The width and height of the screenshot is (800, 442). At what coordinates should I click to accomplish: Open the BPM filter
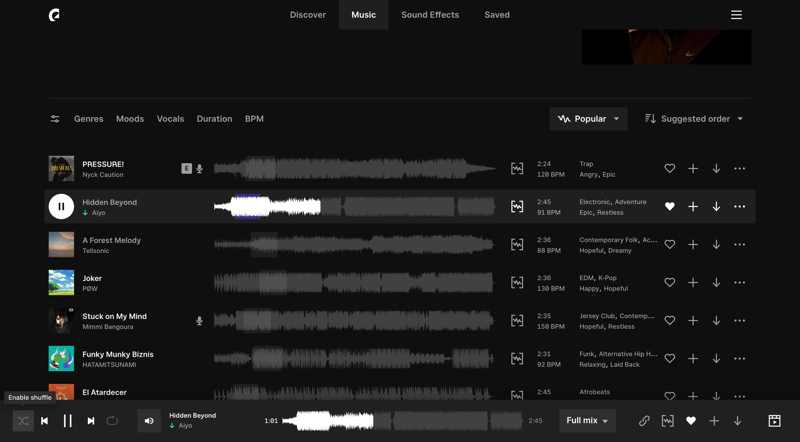pyautogui.click(x=254, y=119)
